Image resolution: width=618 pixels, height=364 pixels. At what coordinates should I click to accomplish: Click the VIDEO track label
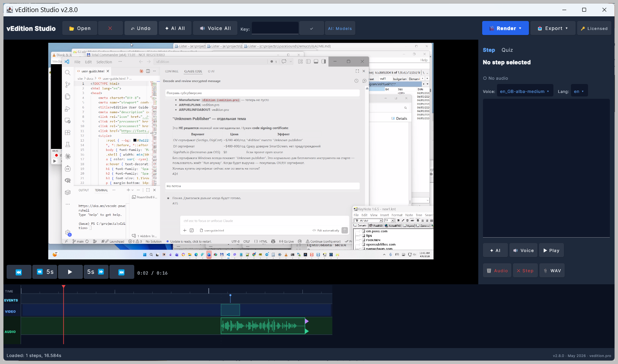coord(11,311)
